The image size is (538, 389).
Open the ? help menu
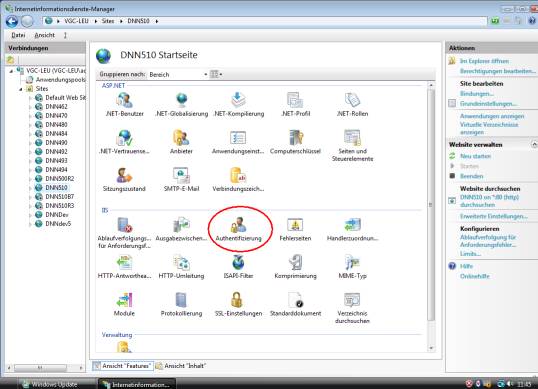click(65, 35)
